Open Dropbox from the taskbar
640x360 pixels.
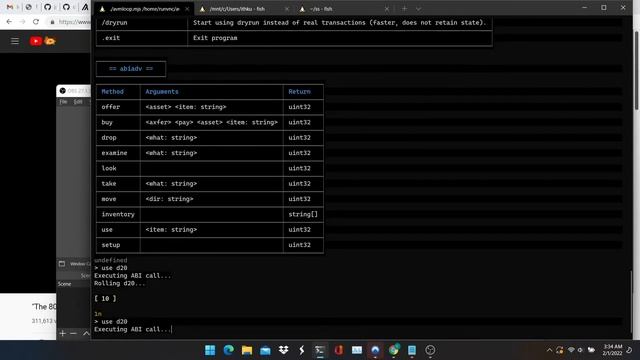[x=283, y=350]
